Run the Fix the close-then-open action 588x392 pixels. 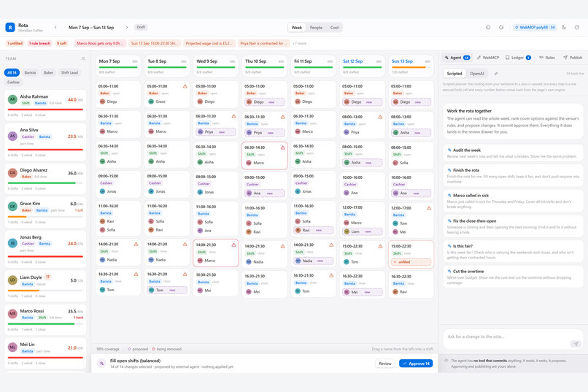point(513,226)
